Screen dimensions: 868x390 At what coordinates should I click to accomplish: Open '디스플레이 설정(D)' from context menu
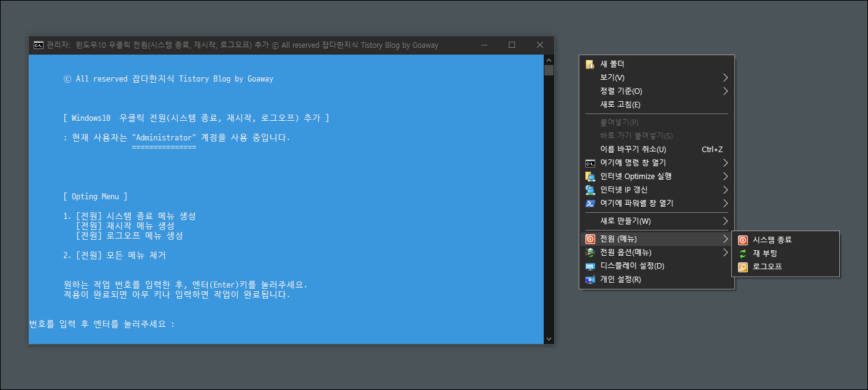click(x=657, y=266)
